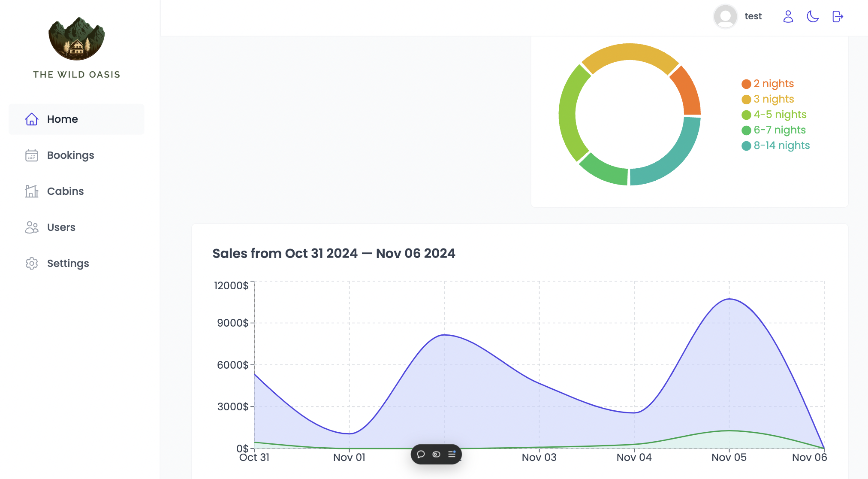
Task: Click the 'Oct 31' x-axis label
Action: 254,458
